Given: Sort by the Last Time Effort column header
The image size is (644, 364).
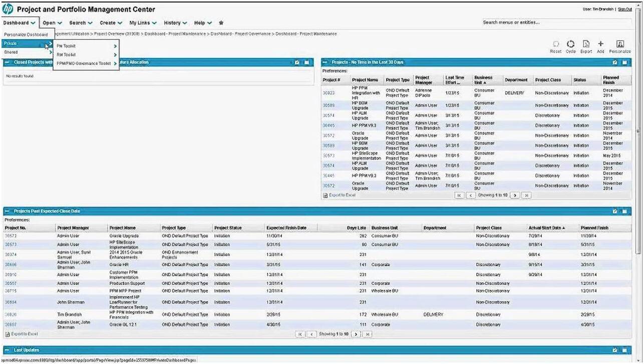Looking at the screenshot, I should [x=455, y=80].
